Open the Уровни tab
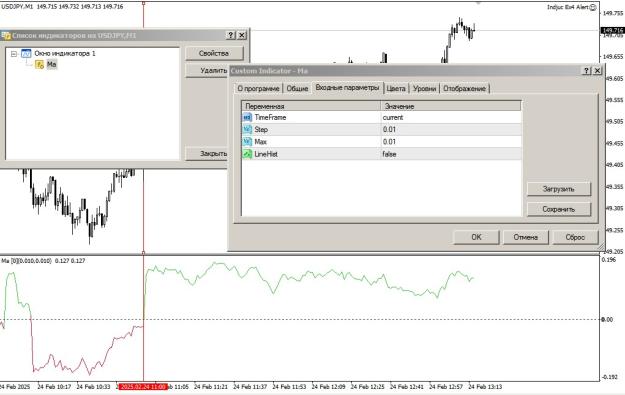 [x=425, y=88]
